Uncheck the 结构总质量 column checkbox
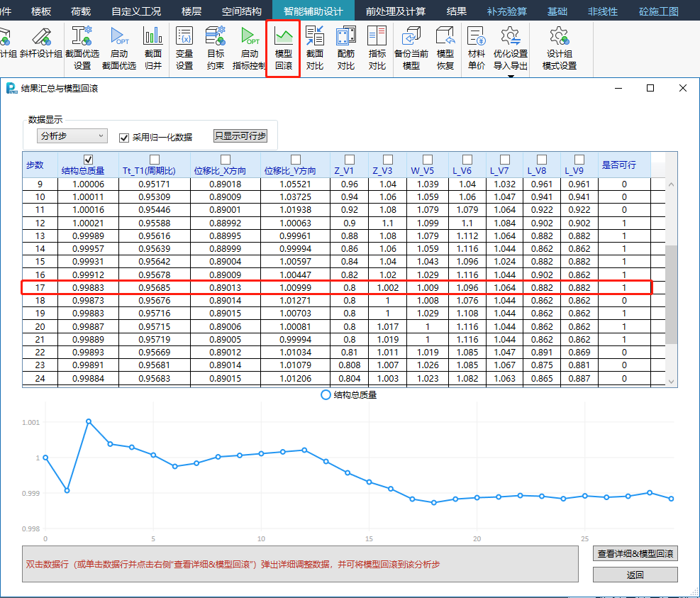The image size is (700, 598). tap(89, 159)
